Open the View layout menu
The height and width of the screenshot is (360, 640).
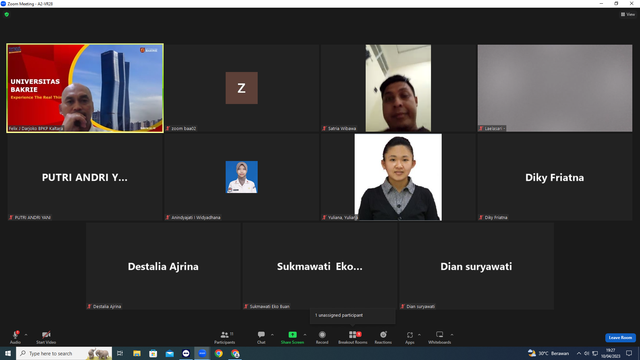point(628,14)
